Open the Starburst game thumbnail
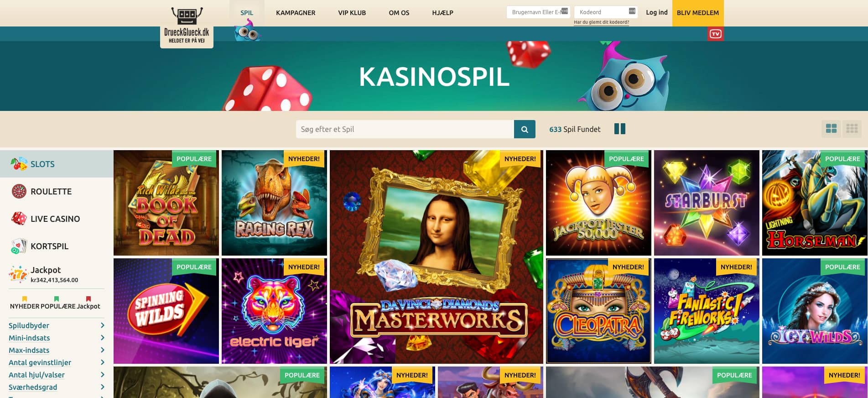Viewport: 868px width, 398px height. coord(707,203)
